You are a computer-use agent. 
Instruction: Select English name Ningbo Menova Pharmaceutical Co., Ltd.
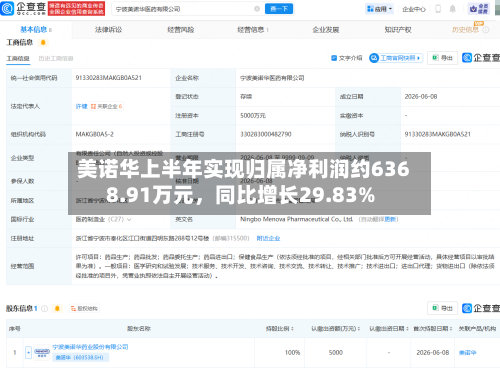(296, 219)
